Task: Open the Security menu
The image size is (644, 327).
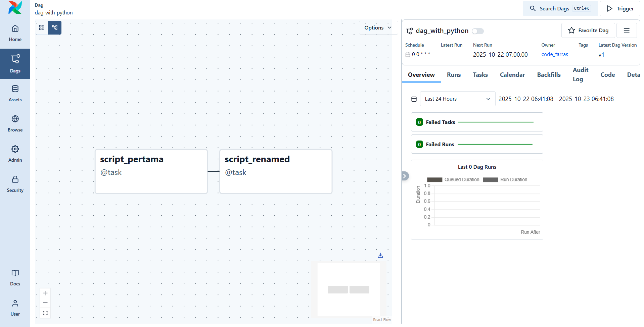Action: [x=15, y=184]
